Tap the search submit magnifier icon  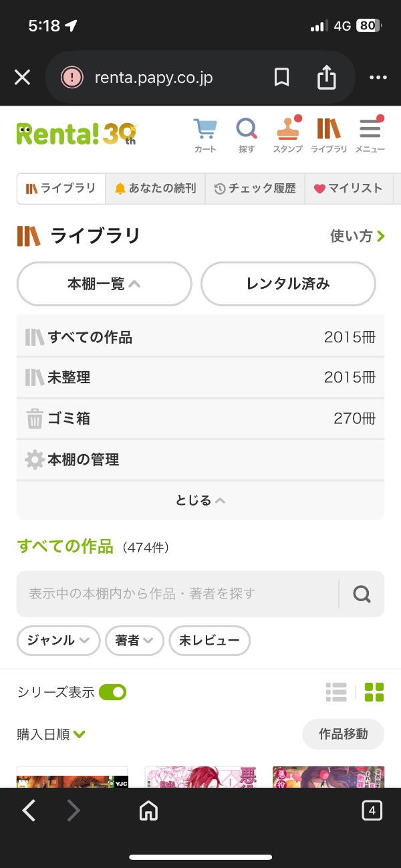point(362,594)
